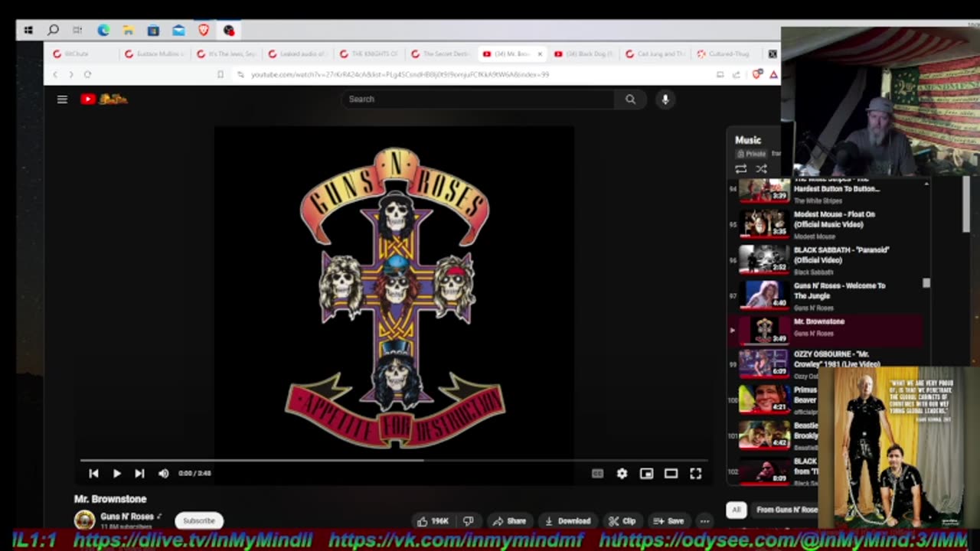This screenshot has height=551, width=980.
Task: Skip to the next video
Action: tap(139, 474)
